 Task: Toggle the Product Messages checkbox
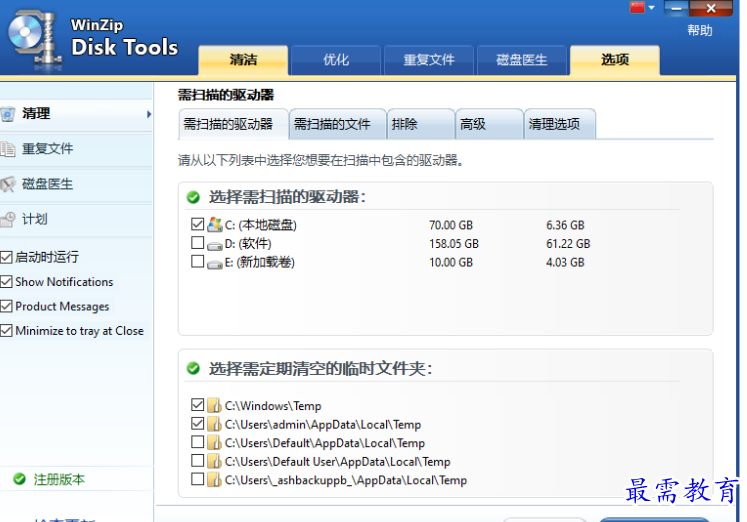(6, 306)
